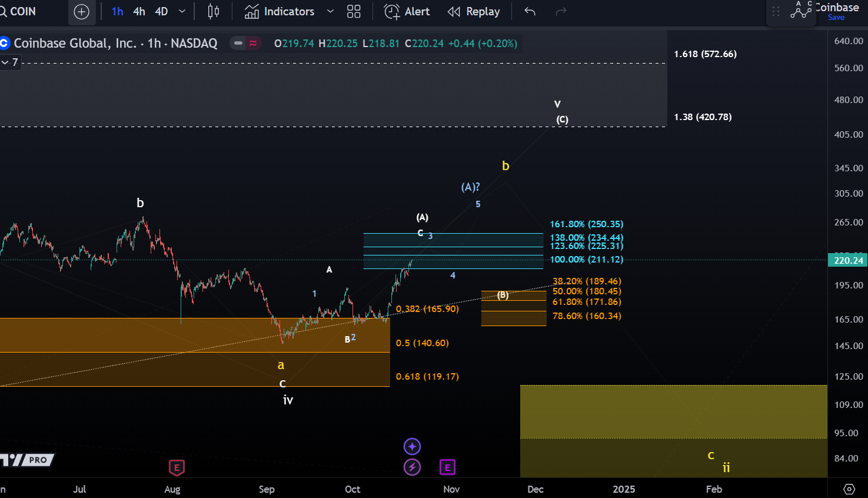Click the redo arrow
Viewport: 868px width, 498px height.
[561, 12]
